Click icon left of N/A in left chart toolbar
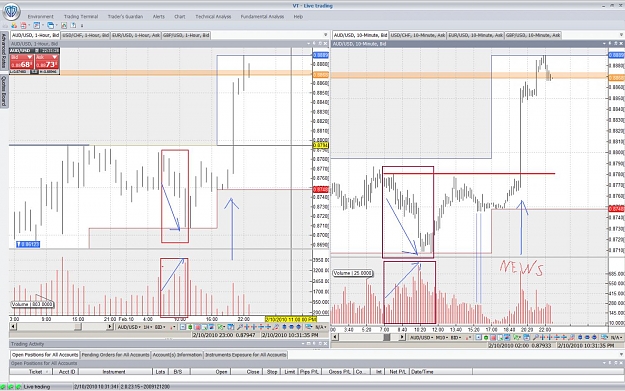The width and height of the screenshot is (625, 391). tap(308, 327)
